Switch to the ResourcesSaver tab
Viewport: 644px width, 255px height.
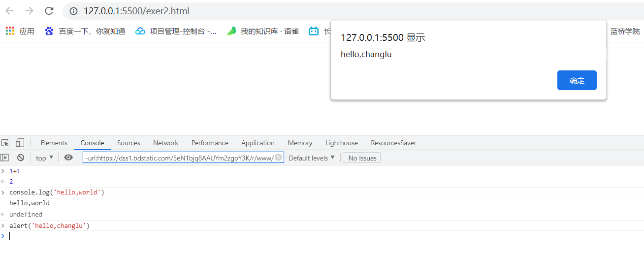pyautogui.click(x=393, y=143)
